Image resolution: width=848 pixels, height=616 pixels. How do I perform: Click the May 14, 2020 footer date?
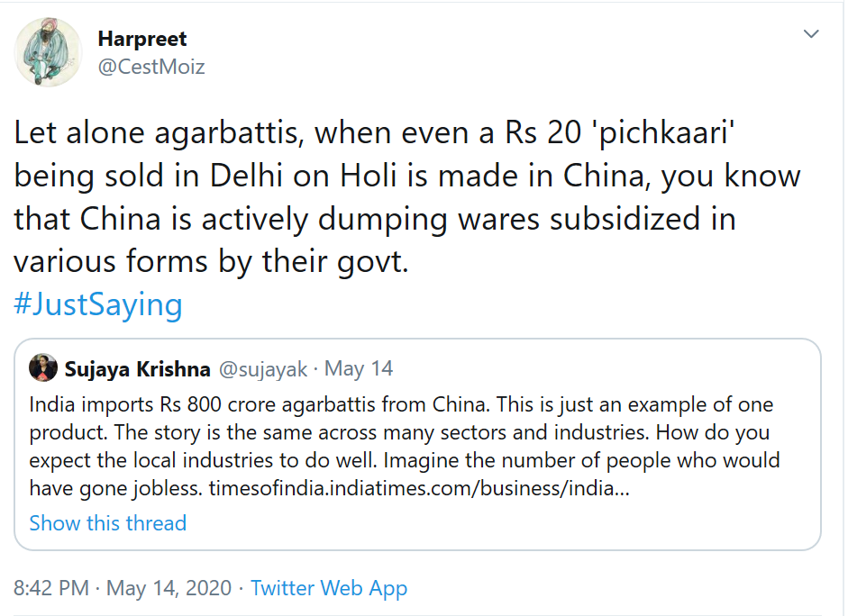click(168, 588)
